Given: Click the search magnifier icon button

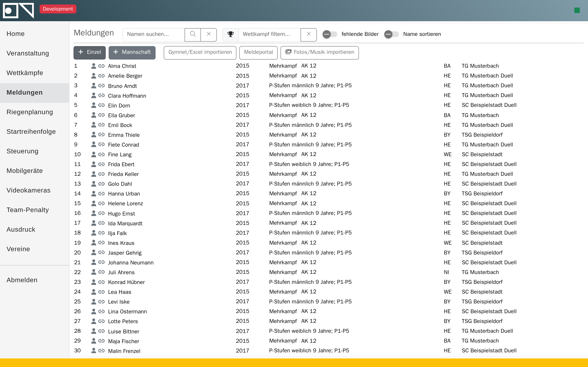Looking at the screenshot, I should coord(193,34).
